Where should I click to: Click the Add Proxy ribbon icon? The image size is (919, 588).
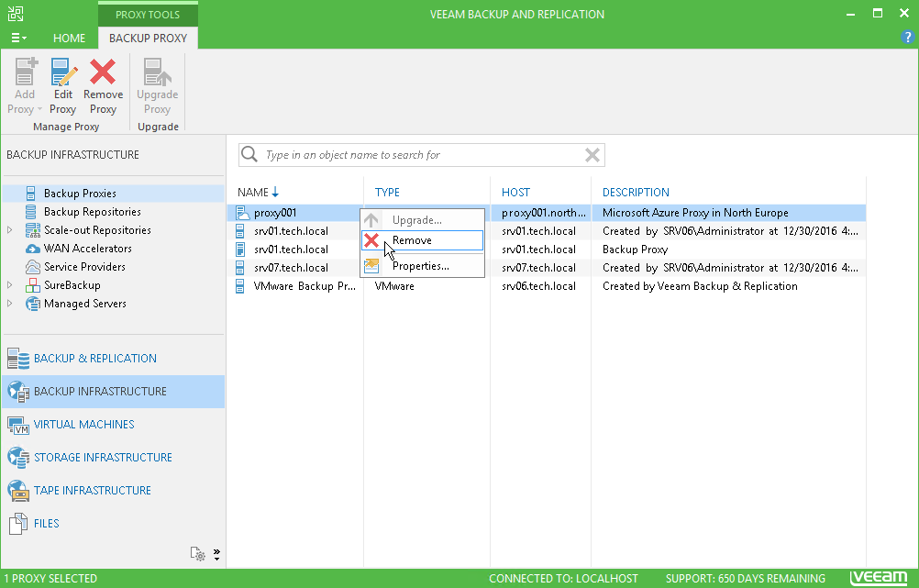pos(25,71)
